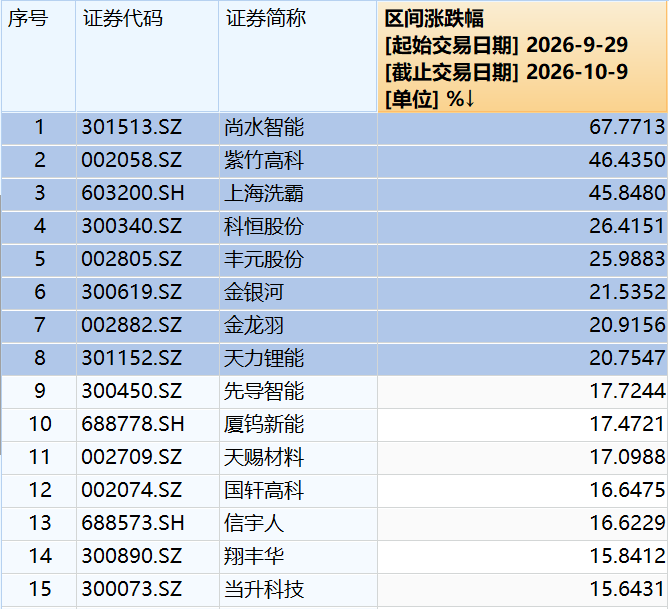This screenshot has height=609, width=669.
Task: Click the value 46.4350
Action: pos(627,160)
